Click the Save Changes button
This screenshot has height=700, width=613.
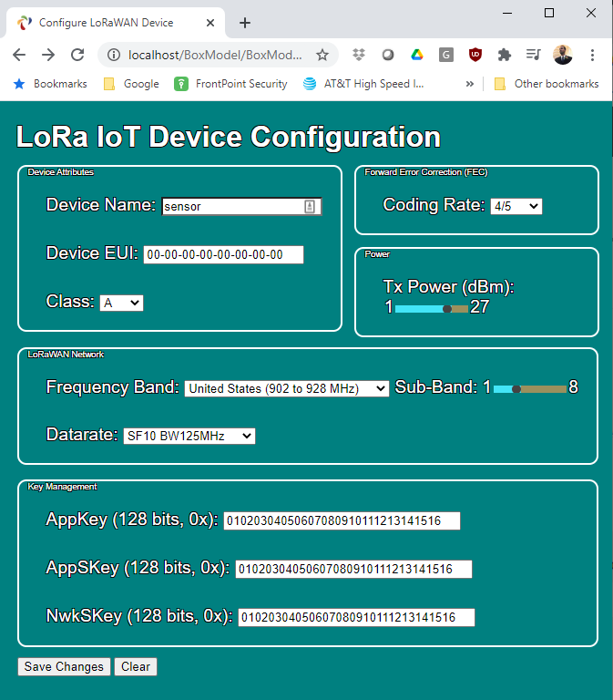coord(64,666)
